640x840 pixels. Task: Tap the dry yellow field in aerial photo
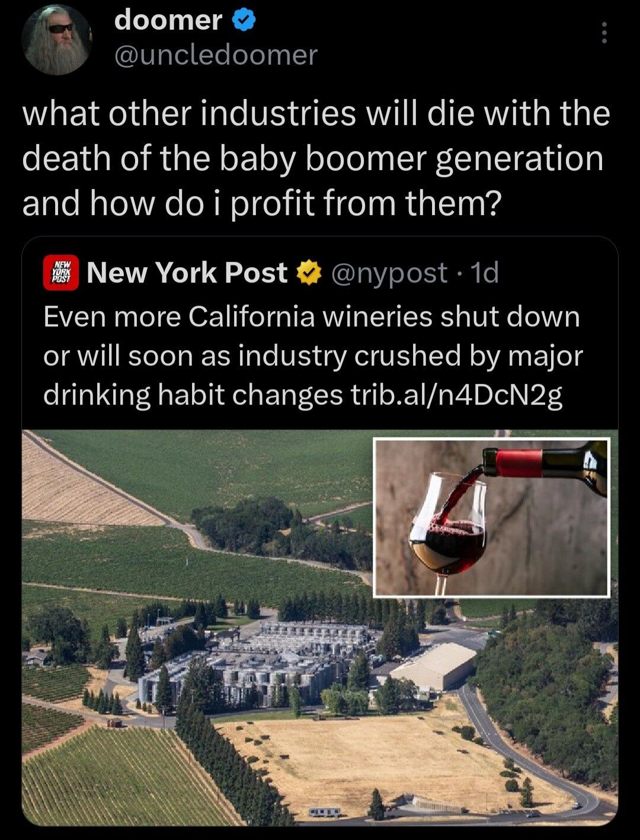pyautogui.click(x=356, y=758)
